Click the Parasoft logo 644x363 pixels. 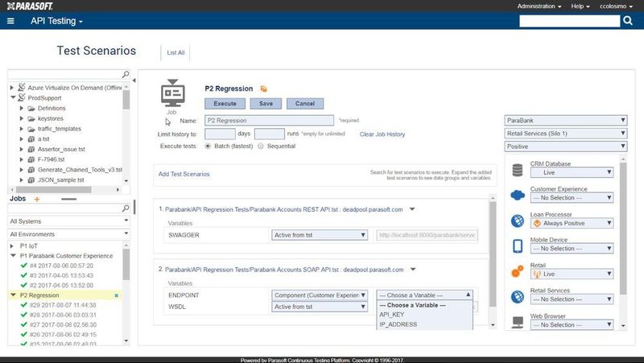[31, 6]
